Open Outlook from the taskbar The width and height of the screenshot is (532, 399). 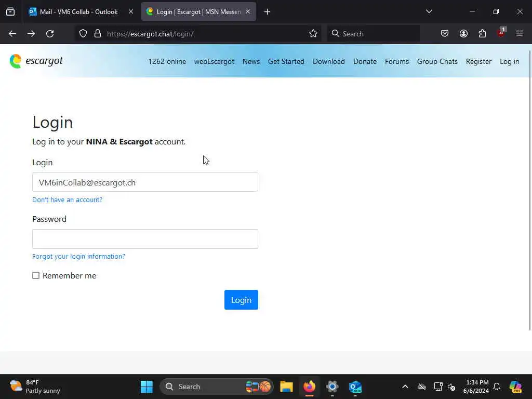[x=355, y=387]
